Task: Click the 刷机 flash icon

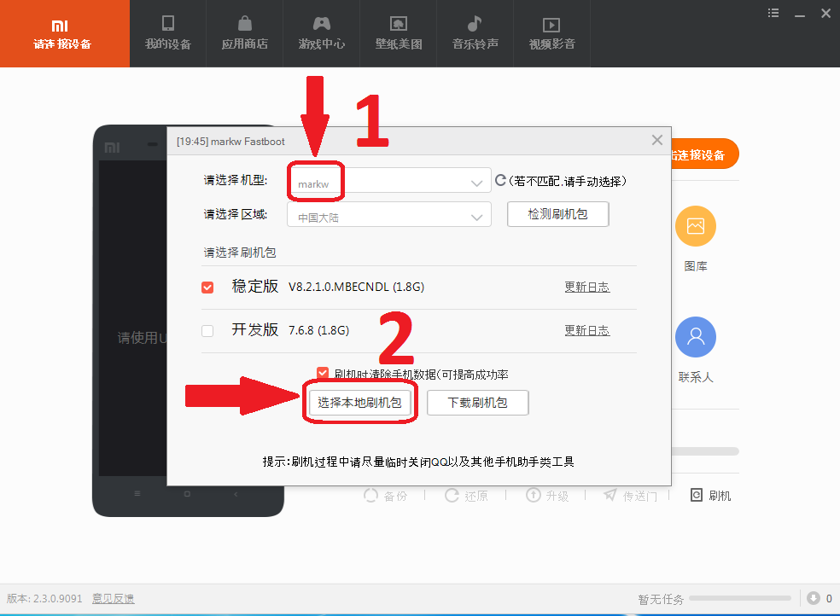Action: [697, 496]
